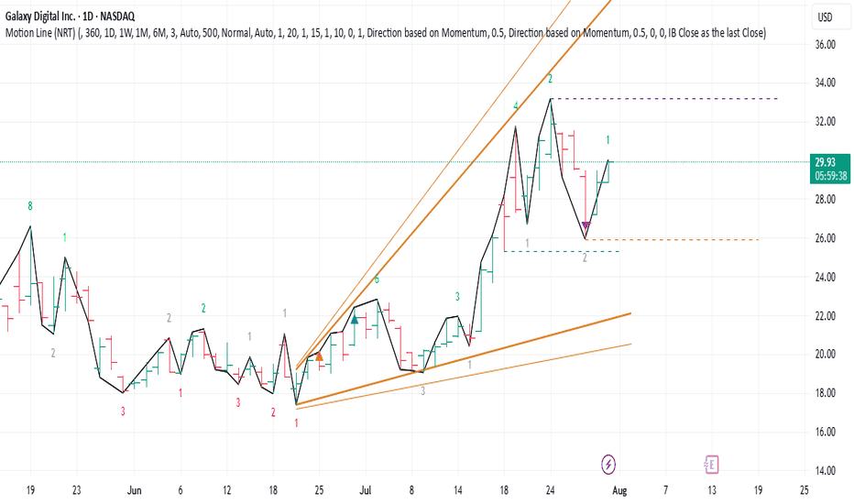Click the teal dashed line below 26

pyautogui.click(x=562, y=251)
